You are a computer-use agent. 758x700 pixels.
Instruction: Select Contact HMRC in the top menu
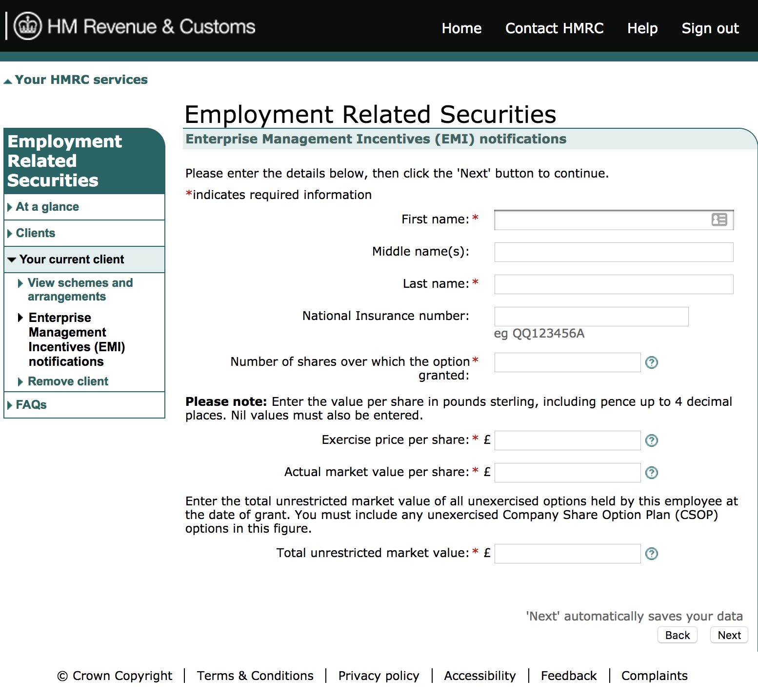(x=554, y=28)
